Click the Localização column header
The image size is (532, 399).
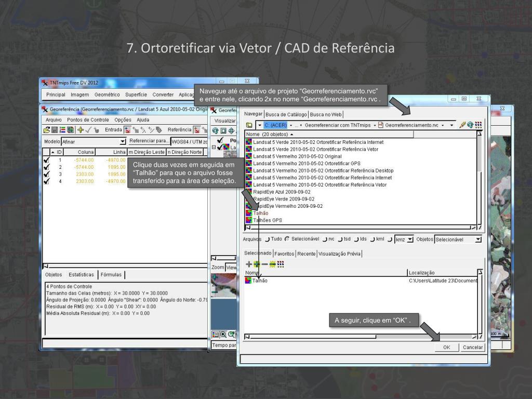pos(442,272)
